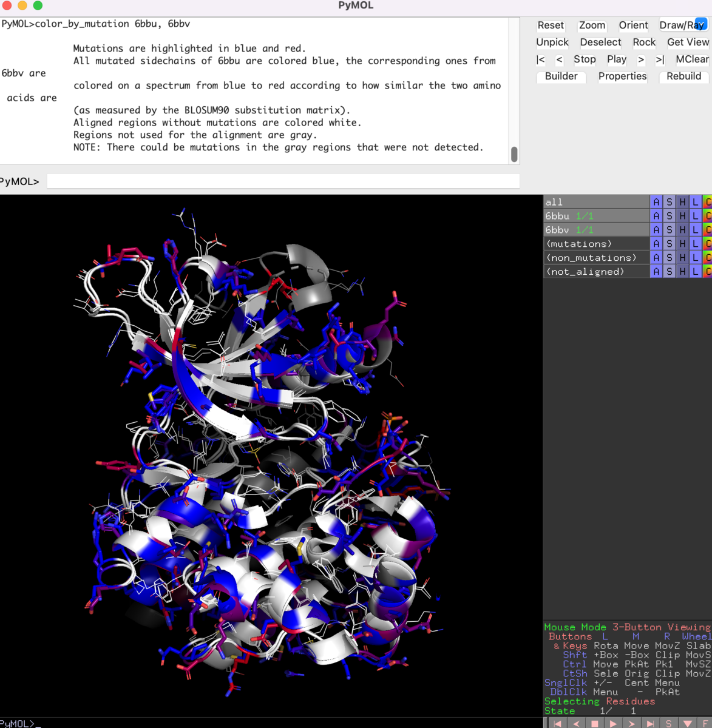Viewport: 712px width, 728px height.
Task: Open Action menu for 6bbv object
Action: tap(656, 230)
